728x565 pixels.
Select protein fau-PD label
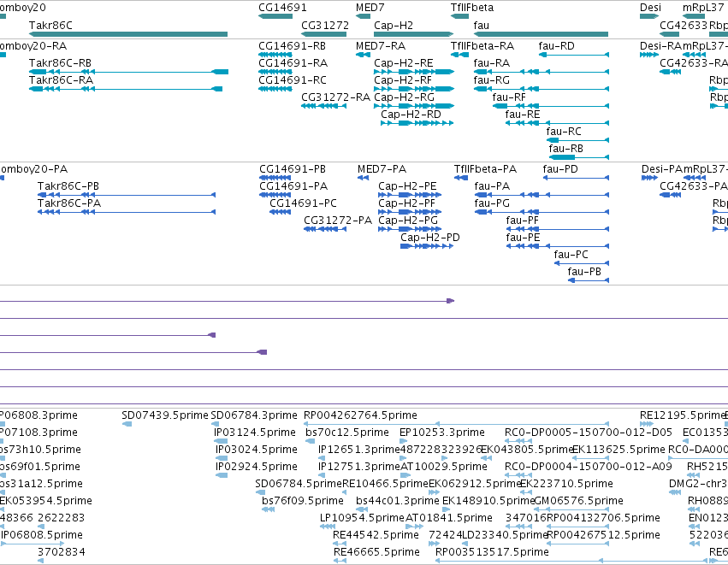tap(560, 169)
